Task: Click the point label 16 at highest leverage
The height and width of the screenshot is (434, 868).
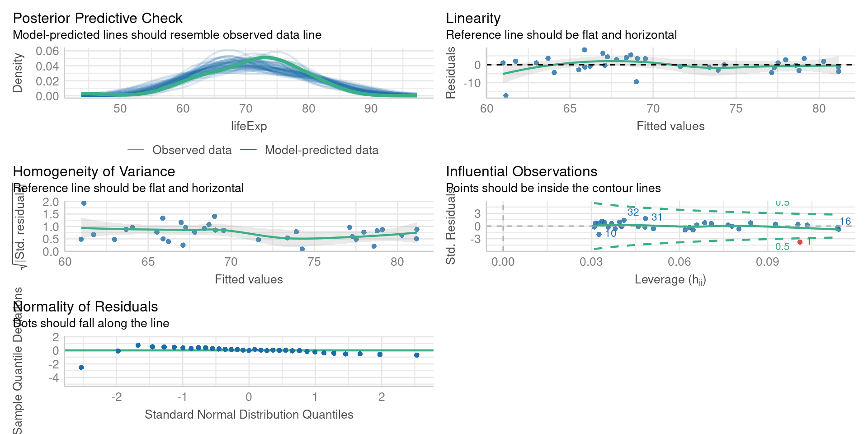Action: [x=845, y=221]
